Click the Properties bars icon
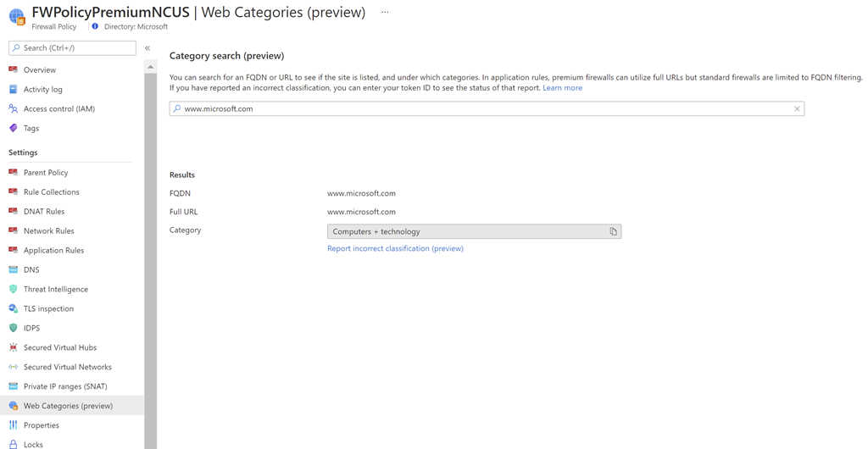Viewport: 868px width, 449px height. 14,424
